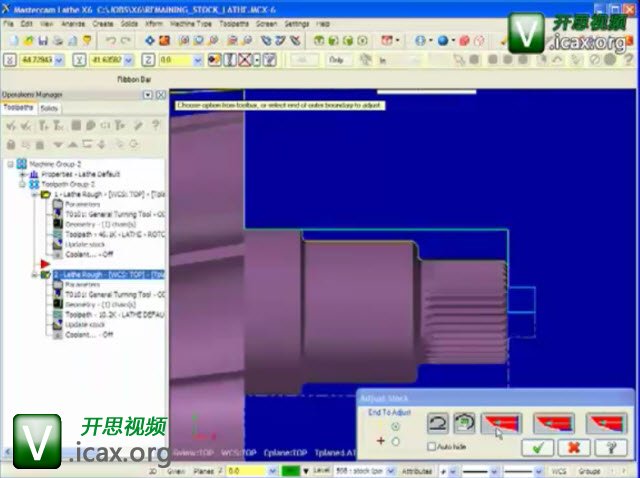Select operation 2 Lathe Rough row
This screenshot has height=478, width=640.
tap(109, 275)
